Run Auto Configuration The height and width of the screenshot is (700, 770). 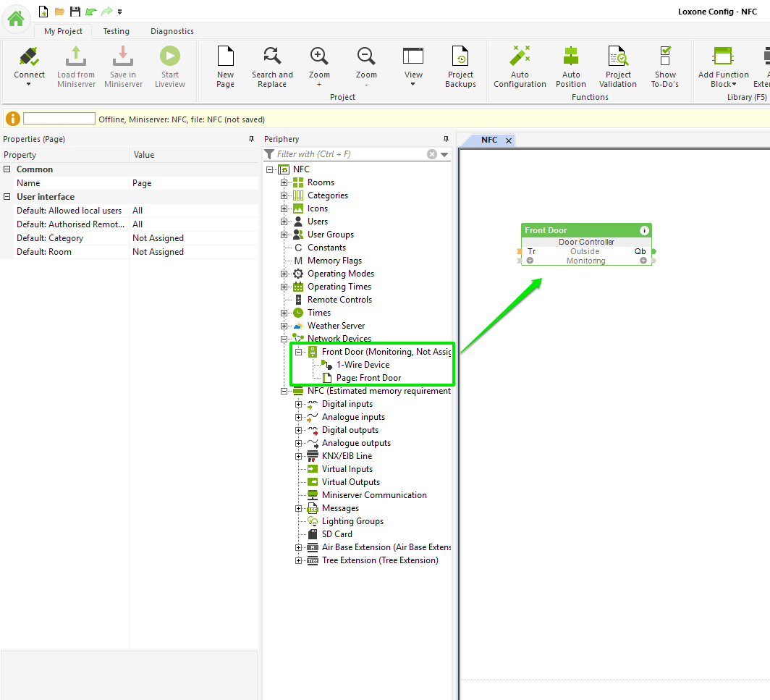click(x=520, y=67)
